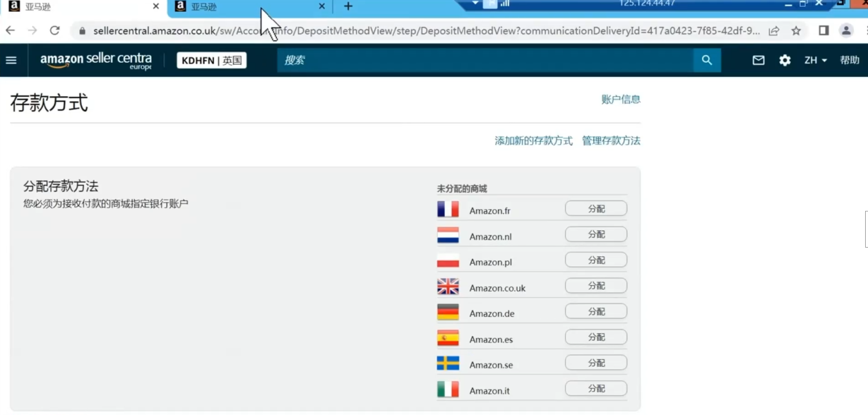The height and width of the screenshot is (415, 868).
Task: Assign deposit method for Amazon.co.uk
Action: click(596, 286)
